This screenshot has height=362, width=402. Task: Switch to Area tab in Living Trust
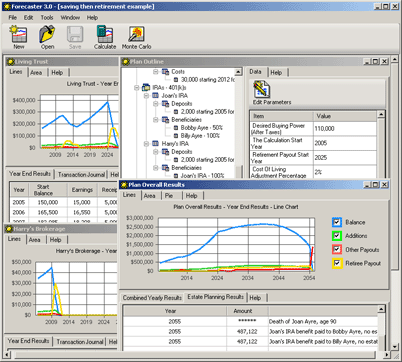(x=36, y=73)
